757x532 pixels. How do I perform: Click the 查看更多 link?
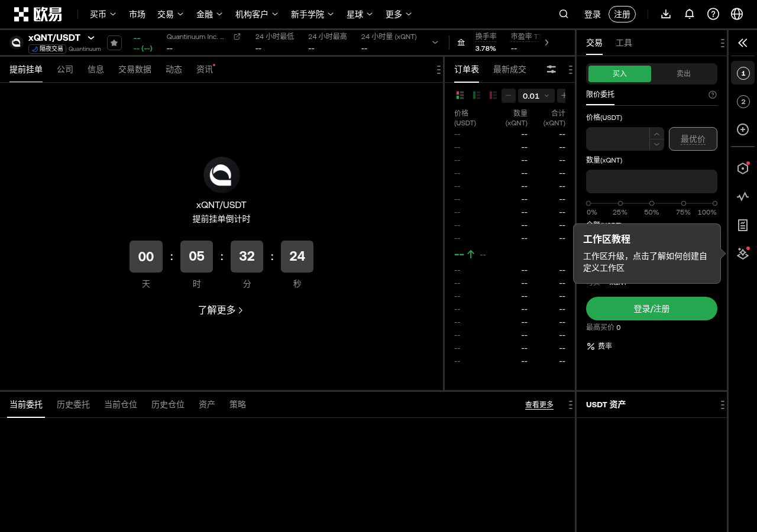[x=539, y=405]
